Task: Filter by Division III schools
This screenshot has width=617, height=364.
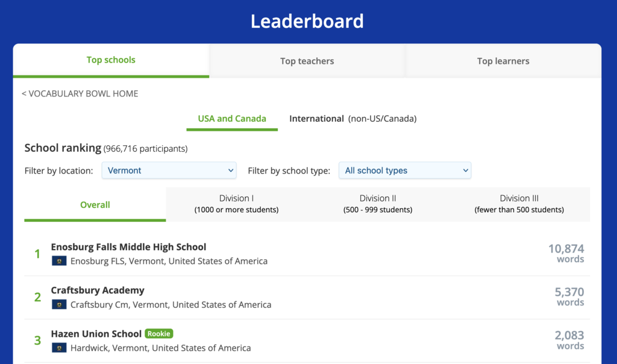Action: 519,204
